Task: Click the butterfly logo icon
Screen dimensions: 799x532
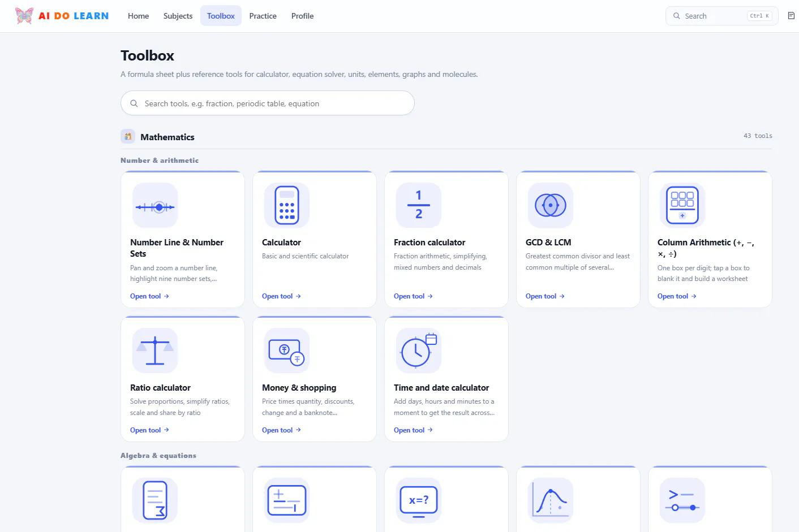Action: point(24,16)
